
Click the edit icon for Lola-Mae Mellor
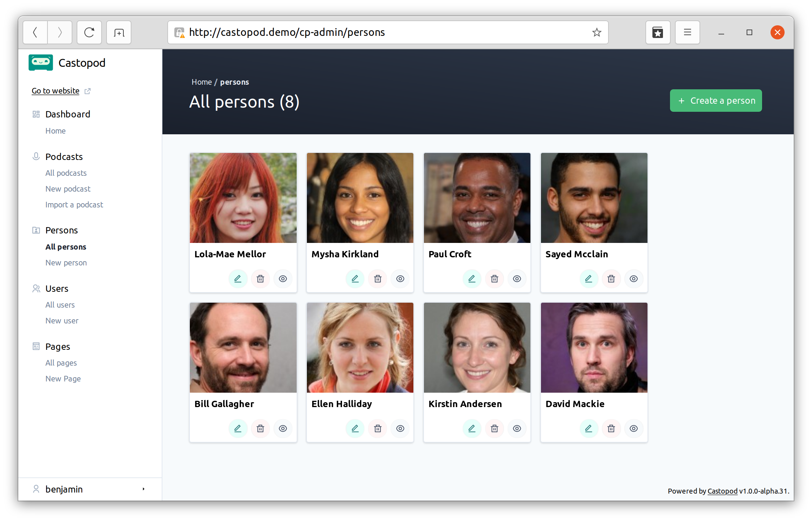tap(237, 278)
